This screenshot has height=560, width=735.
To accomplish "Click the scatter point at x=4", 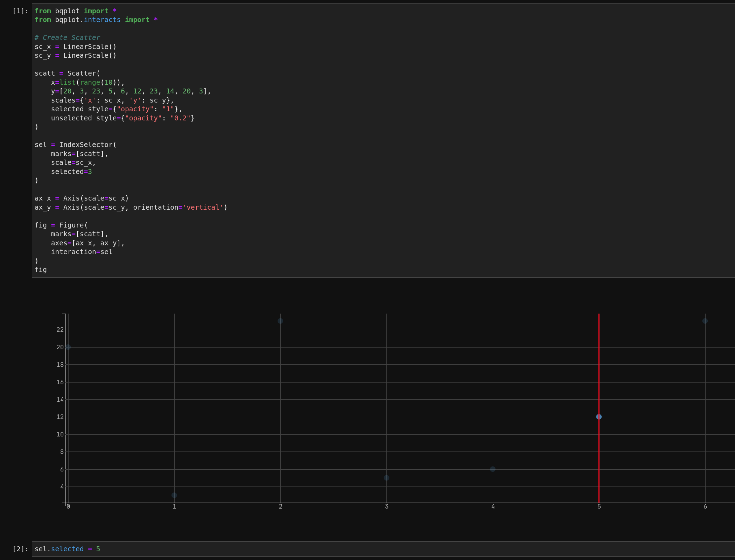I will [x=493, y=469].
